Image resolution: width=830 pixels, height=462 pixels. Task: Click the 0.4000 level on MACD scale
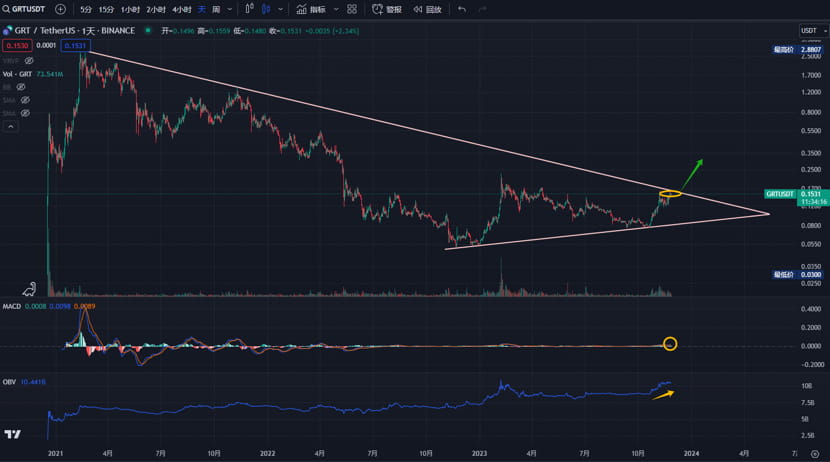[x=811, y=309]
